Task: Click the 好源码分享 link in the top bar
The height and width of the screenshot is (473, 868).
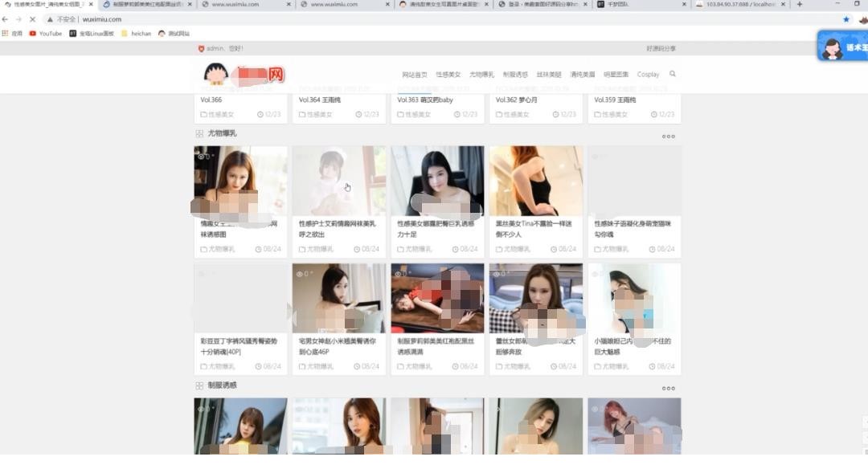Action: (661, 49)
